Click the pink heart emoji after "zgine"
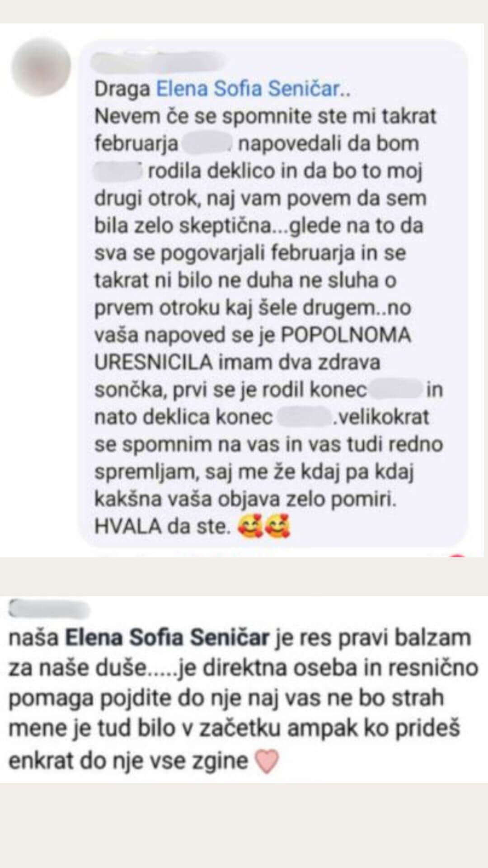Image resolution: width=488 pixels, height=868 pixels. tap(267, 762)
